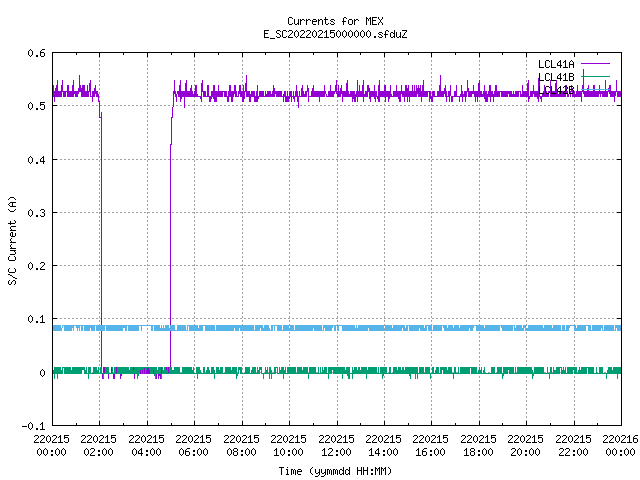Image resolution: width=640 pixels, height=480 pixels.
Task: Select the filename E_SC20220215000000.sfduZ subtitle
Action: point(335,34)
